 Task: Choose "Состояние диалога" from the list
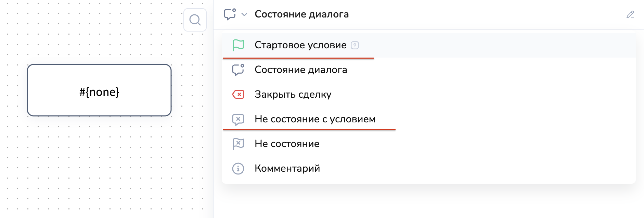[301, 70]
